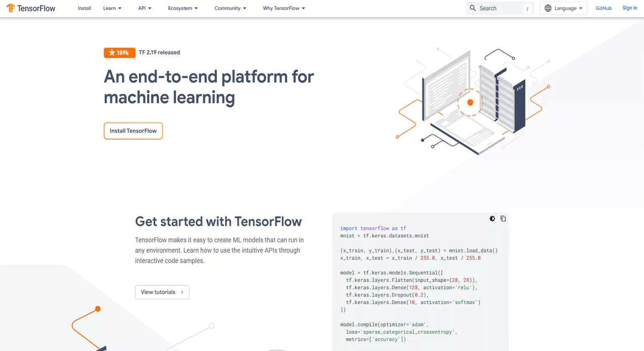Viewport: 644px width, 351px height.
Task: Open the GitHub link
Action: (x=603, y=8)
